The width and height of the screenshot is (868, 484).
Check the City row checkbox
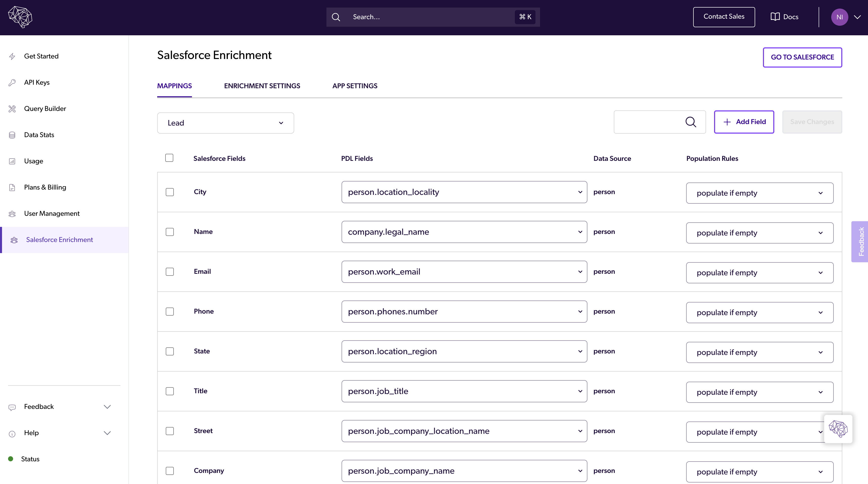pos(170,192)
